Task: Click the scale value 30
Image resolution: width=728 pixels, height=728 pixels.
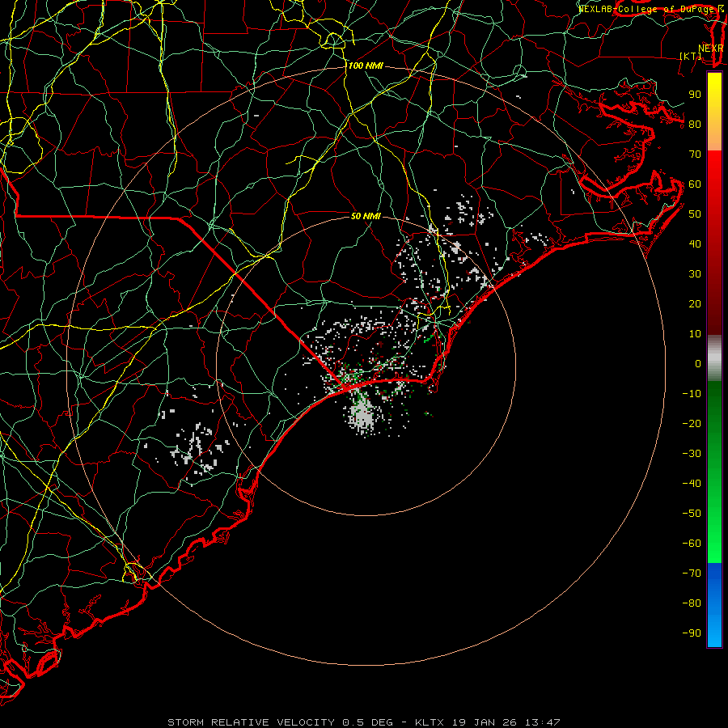Action: point(695,274)
